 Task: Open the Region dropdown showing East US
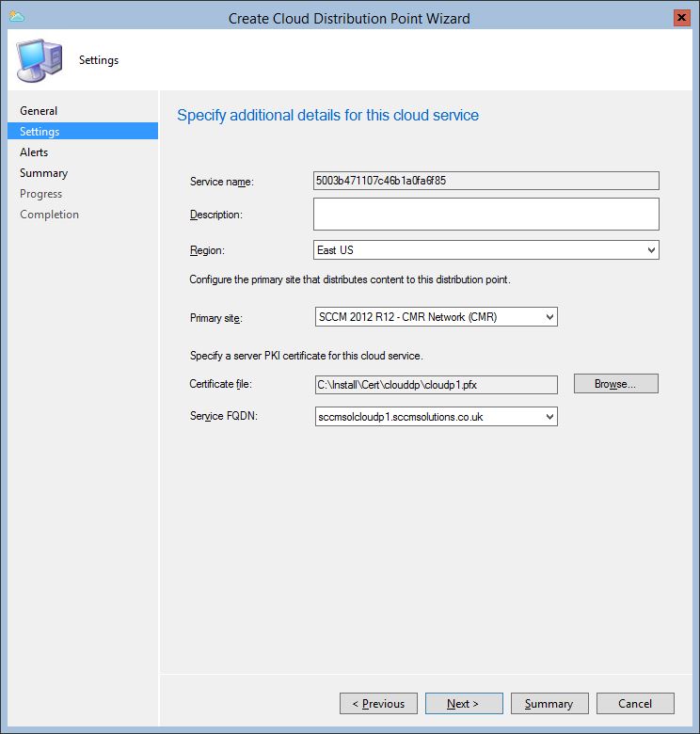[486, 250]
